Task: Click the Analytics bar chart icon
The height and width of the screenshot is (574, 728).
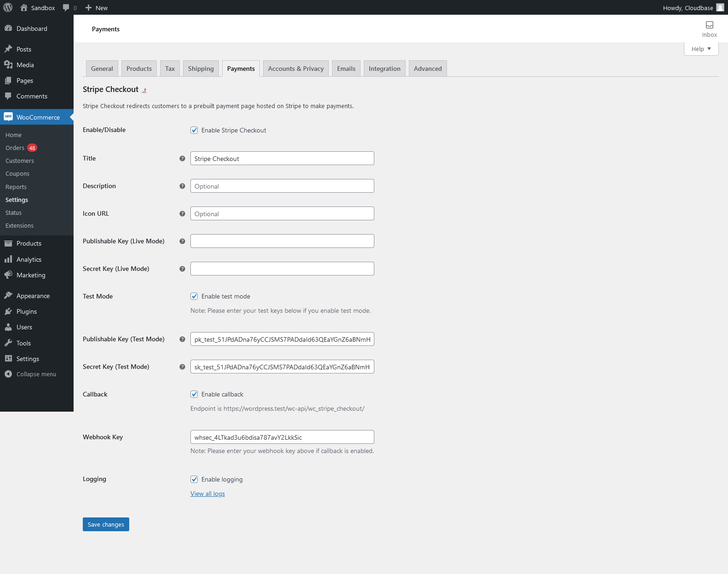Action: coord(8,259)
